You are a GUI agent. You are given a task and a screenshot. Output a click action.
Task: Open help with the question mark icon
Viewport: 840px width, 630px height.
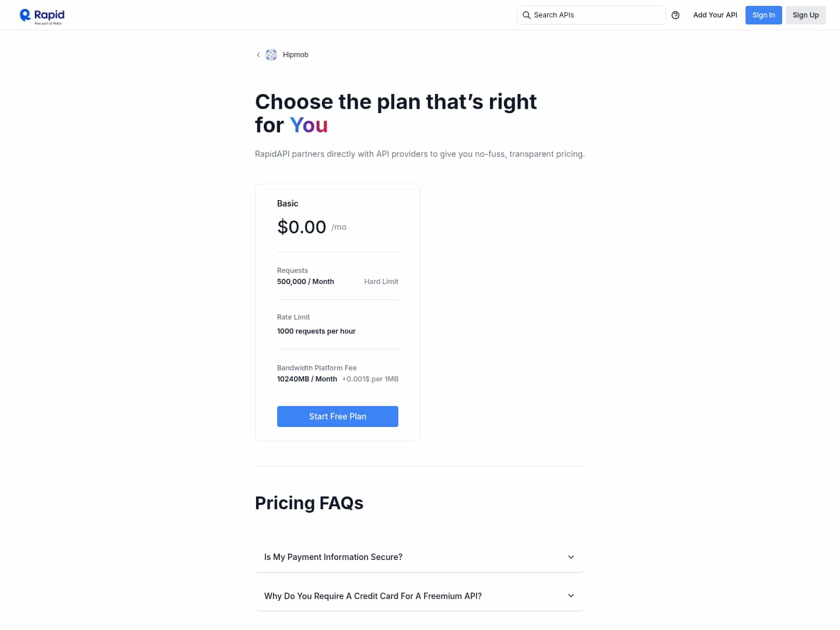click(675, 15)
